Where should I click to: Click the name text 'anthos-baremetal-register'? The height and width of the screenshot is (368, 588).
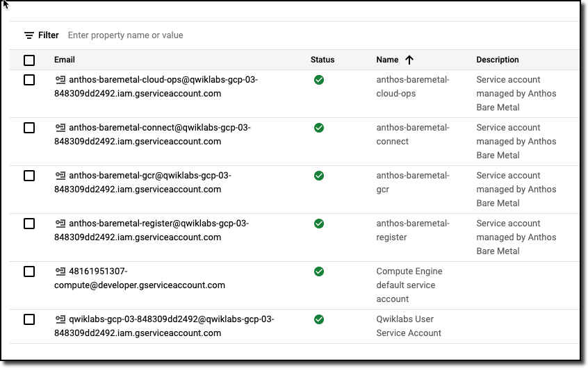(413, 231)
